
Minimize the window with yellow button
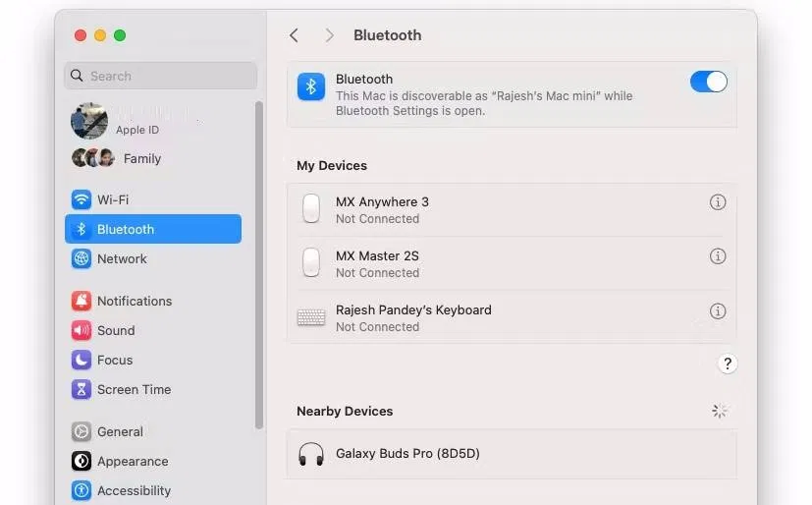100,35
